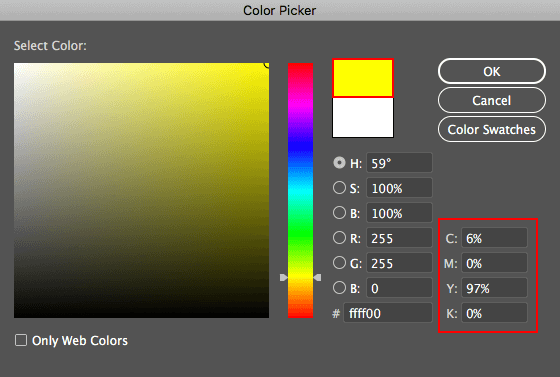Viewport: 560px width, 377px height.
Task: Click the new yellow color swatch
Action: 363,78
